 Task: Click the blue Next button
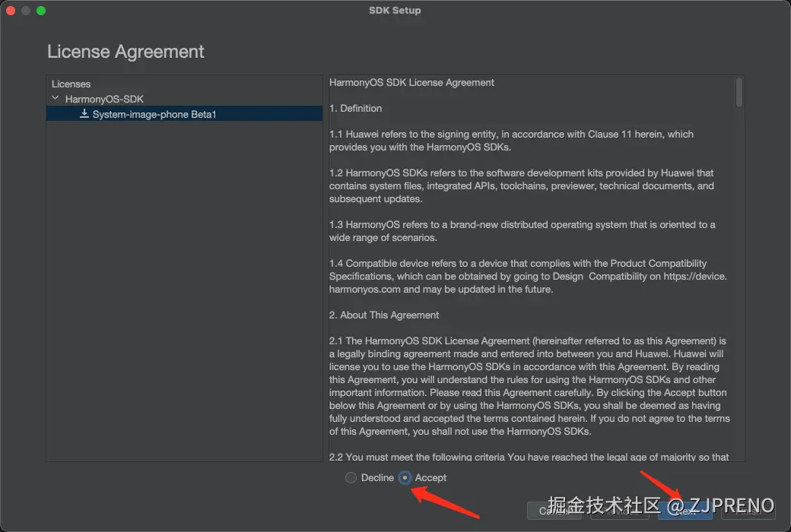click(685, 511)
